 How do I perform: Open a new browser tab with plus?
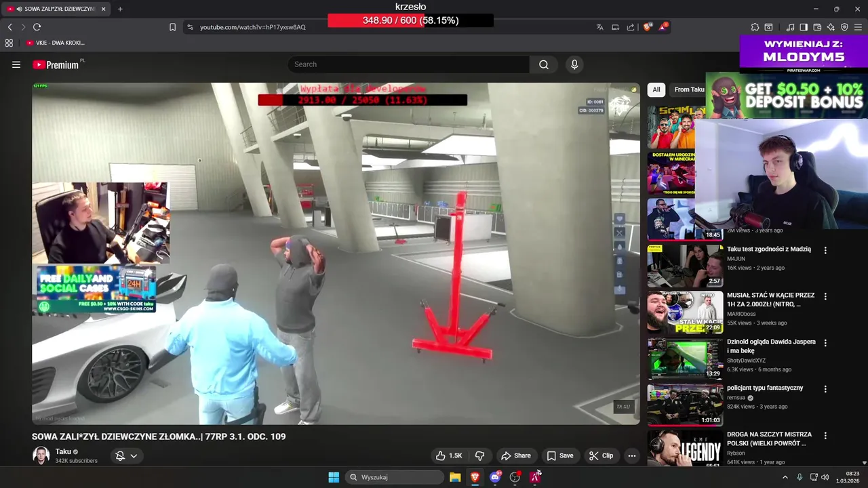[x=120, y=9]
